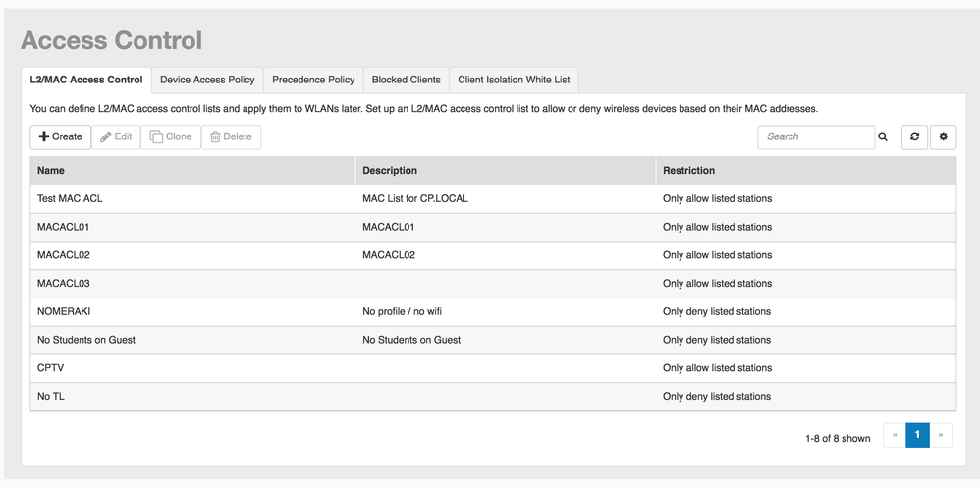Image resolution: width=980 pixels, height=488 pixels.
Task: Refresh the access control list
Action: [x=914, y=137]
